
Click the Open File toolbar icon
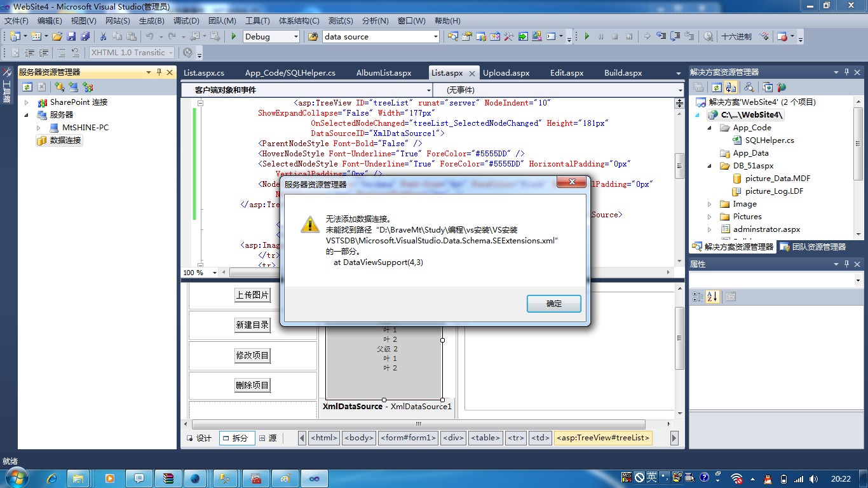pos(57,37)
